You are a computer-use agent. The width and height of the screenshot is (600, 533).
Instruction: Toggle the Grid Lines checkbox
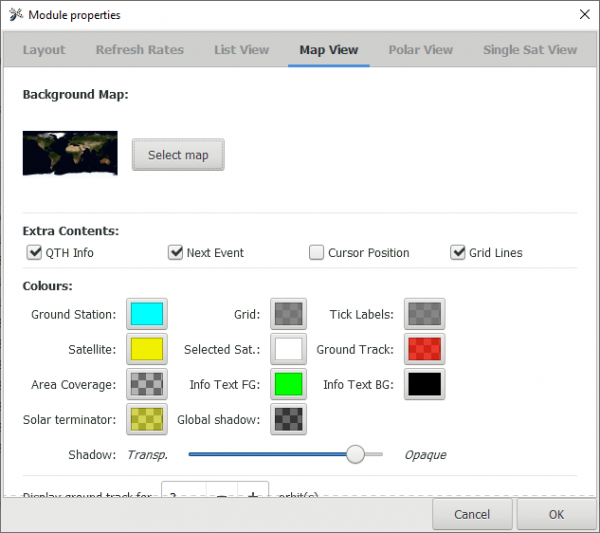tap(458, 253)
